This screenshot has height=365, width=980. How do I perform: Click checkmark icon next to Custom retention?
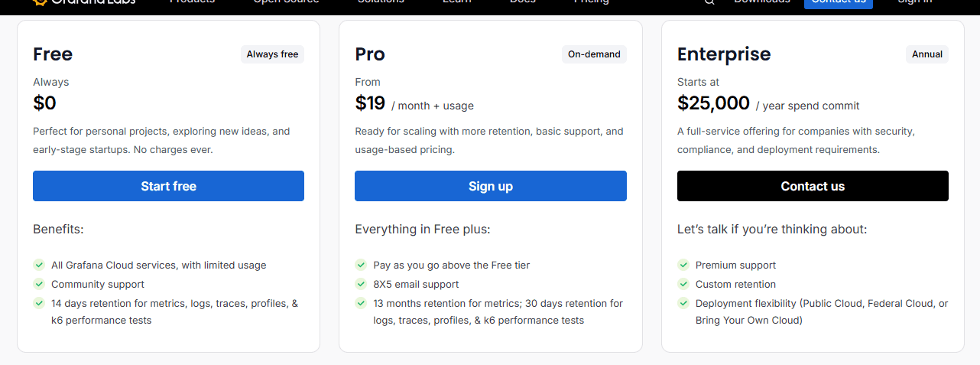pyautogui.click(x=683, y=284)
